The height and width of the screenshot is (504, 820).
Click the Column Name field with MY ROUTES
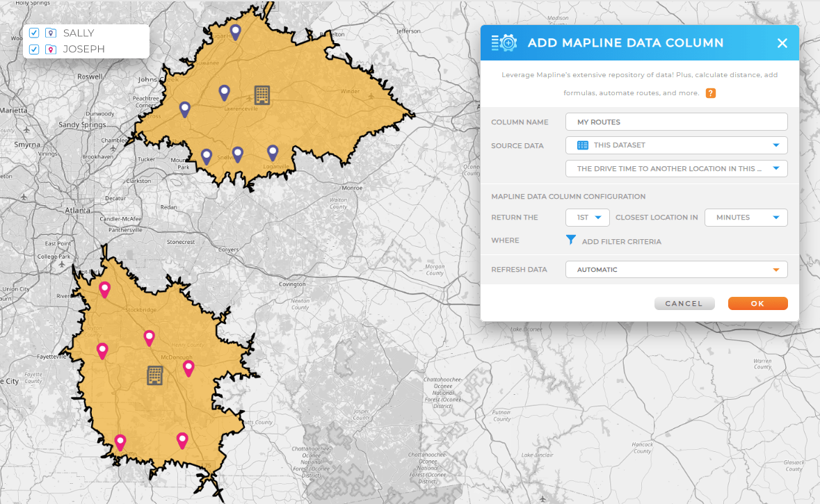pos(676,122)
